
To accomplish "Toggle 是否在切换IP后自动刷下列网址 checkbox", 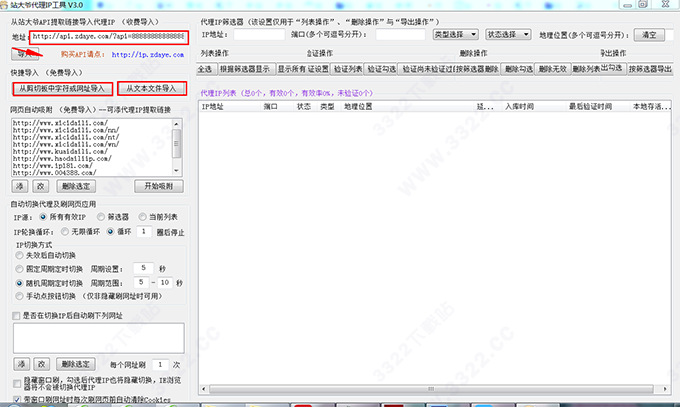I will click(x=16, y=316).
